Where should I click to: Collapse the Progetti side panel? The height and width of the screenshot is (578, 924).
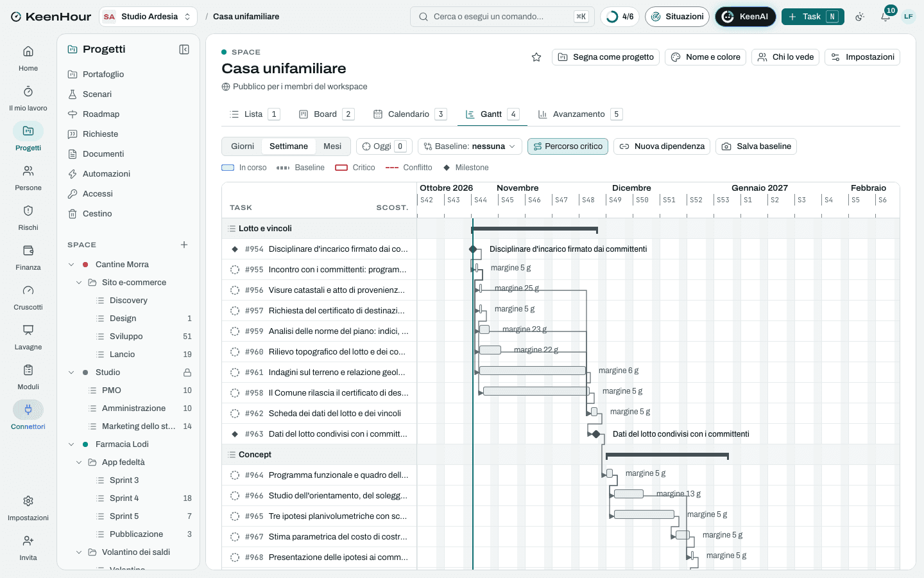pyautogui.click(x=184, y=49)
